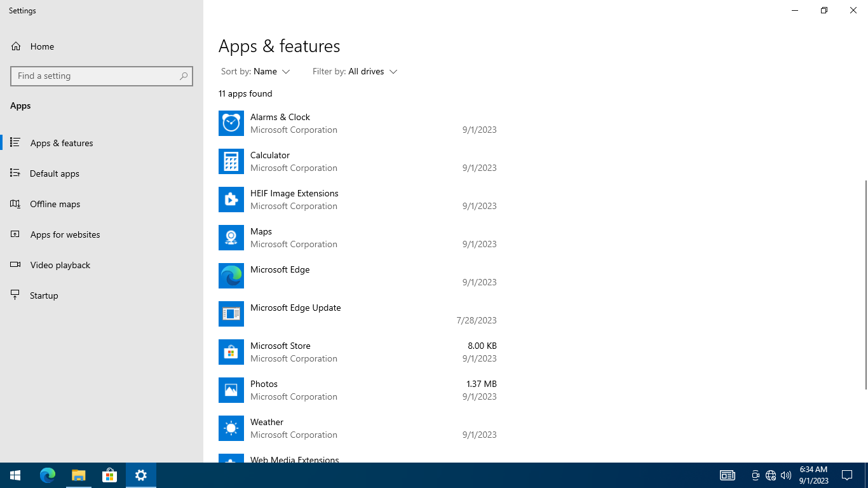Select the Microsoft Edge Update entry
Viewport: 868px width, 488px height.
[x=358, y=314]
